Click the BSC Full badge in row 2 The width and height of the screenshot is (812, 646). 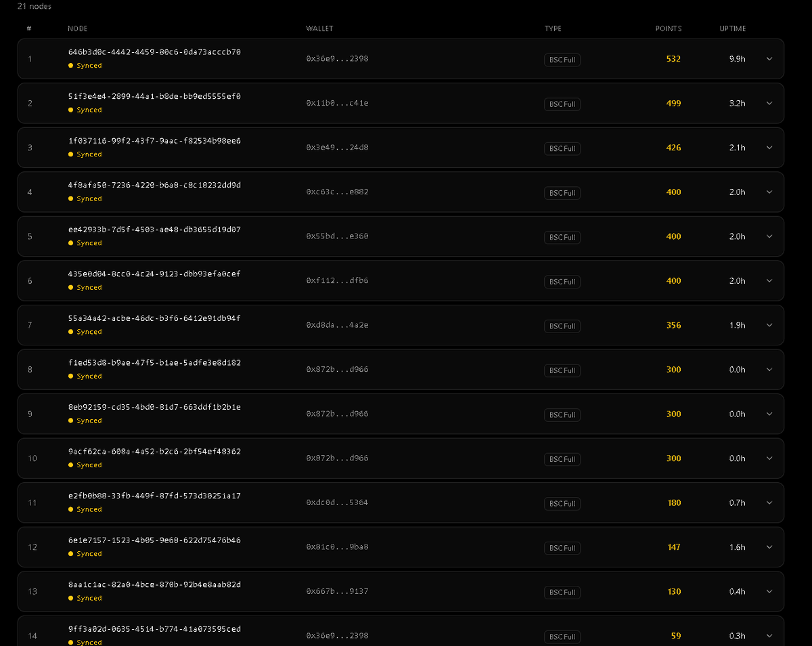[562, 104]
